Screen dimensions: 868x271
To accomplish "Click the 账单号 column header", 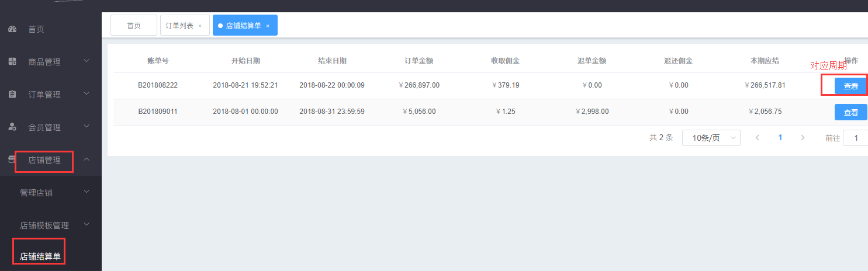I will point(158,61).
